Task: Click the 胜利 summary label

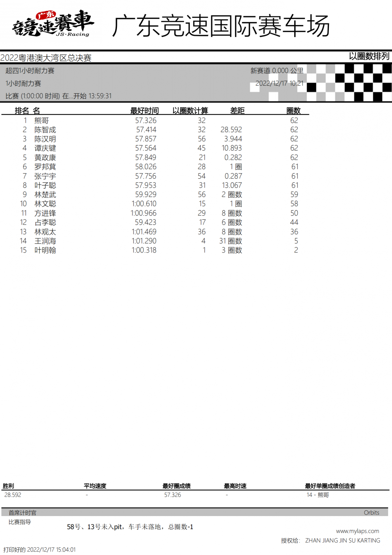Action: [x=8, y=486]
